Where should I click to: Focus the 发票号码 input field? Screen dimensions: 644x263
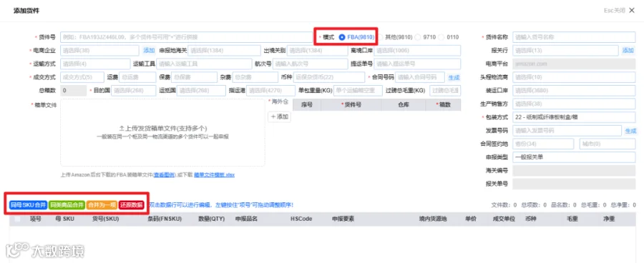click(x=567, y=131)
